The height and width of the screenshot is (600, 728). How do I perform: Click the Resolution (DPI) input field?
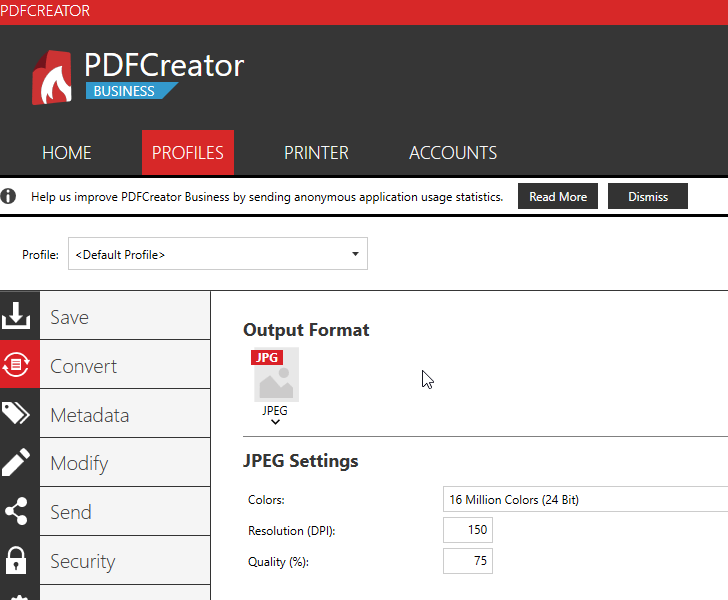468,530
